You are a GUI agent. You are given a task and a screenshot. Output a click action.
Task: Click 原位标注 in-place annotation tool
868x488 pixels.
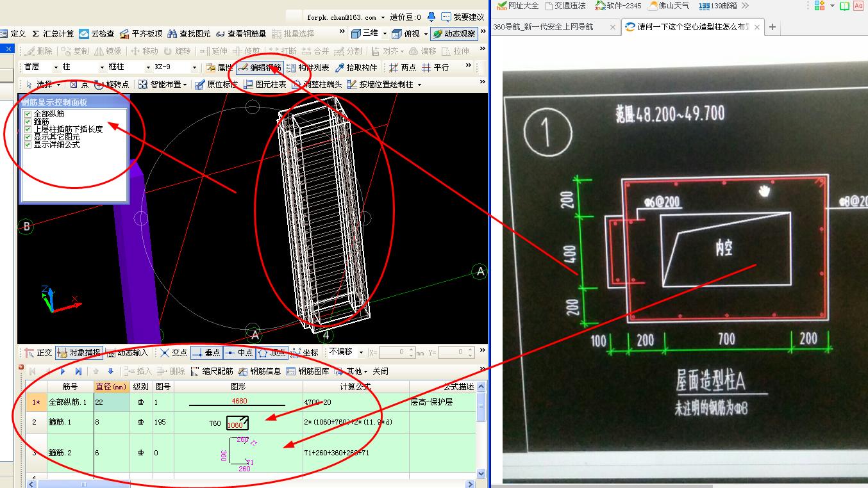click(x=215, y=84)
